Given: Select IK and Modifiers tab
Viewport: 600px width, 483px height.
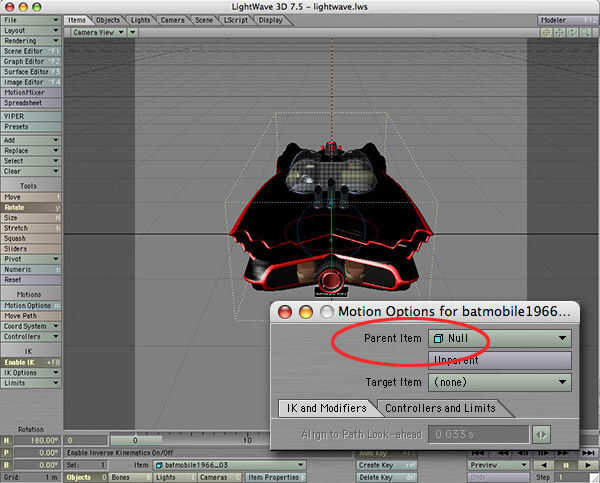Looking at the screenshot, I should point(327,408).
